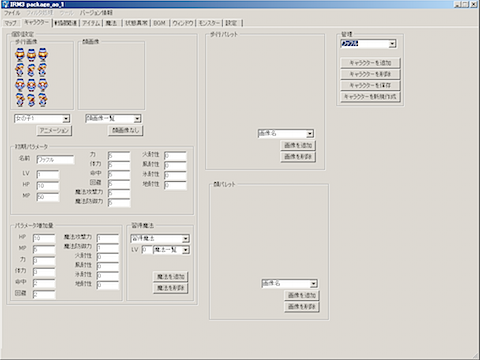Viewport: 480px width, 360px height.
Task: Click the 風耐性 field in パラメータ増加量
Action: click(108, 266)
